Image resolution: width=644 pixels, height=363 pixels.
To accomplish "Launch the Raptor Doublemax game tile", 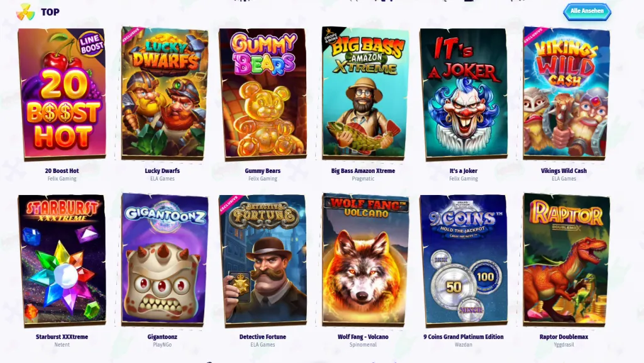I will coord(567,260).
